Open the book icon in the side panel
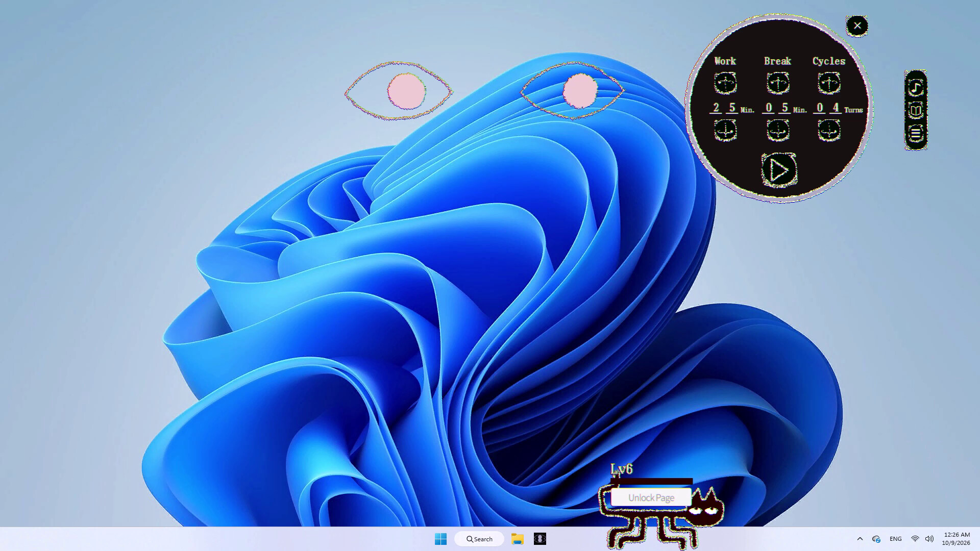The image size is (980, 551). pos(916,110)
